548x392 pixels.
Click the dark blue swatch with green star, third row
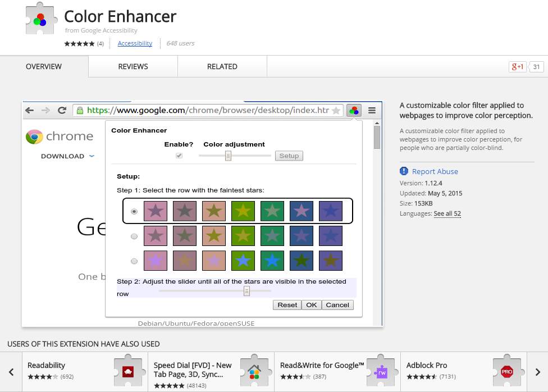(302, 261)
